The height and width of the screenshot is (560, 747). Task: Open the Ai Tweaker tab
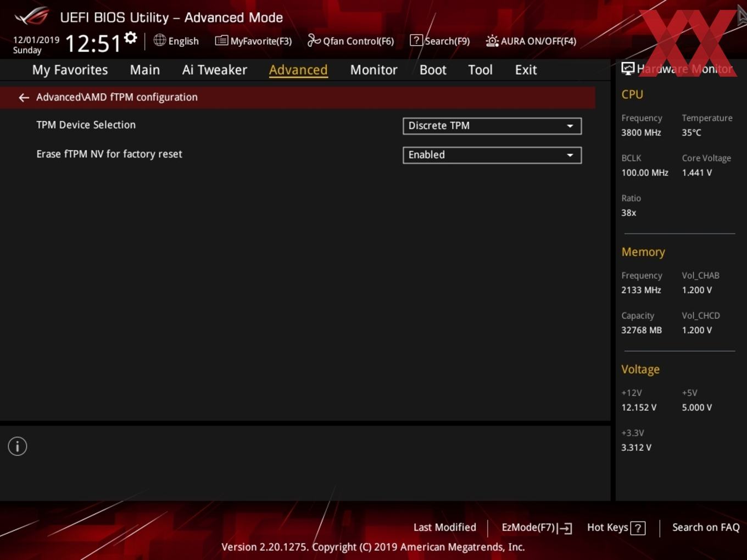tap(215, 70)
